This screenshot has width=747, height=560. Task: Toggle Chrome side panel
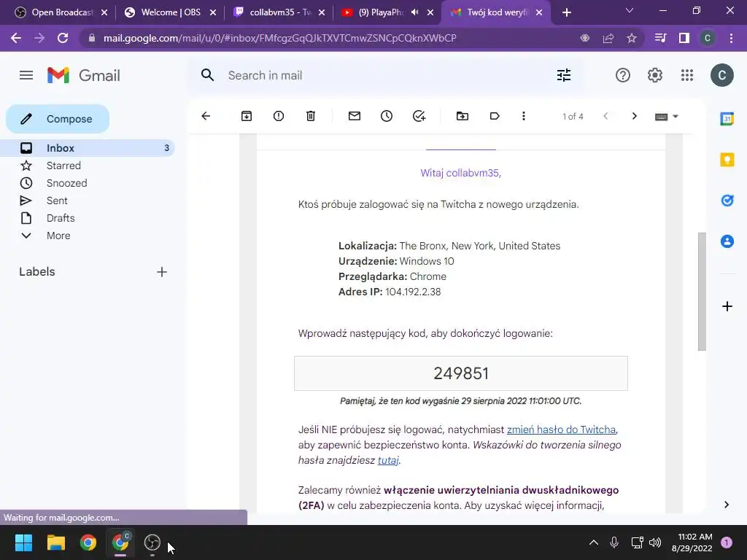click(x=684, y=38)
